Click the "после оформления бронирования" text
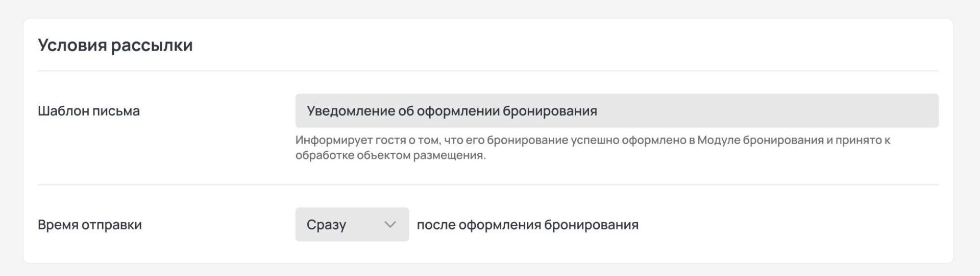The width and height of the screenshot is (980, 276). (x=528, y=225)
